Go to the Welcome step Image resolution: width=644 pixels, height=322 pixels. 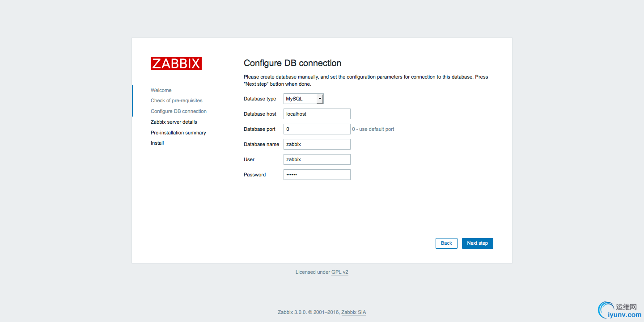[161, 90]
